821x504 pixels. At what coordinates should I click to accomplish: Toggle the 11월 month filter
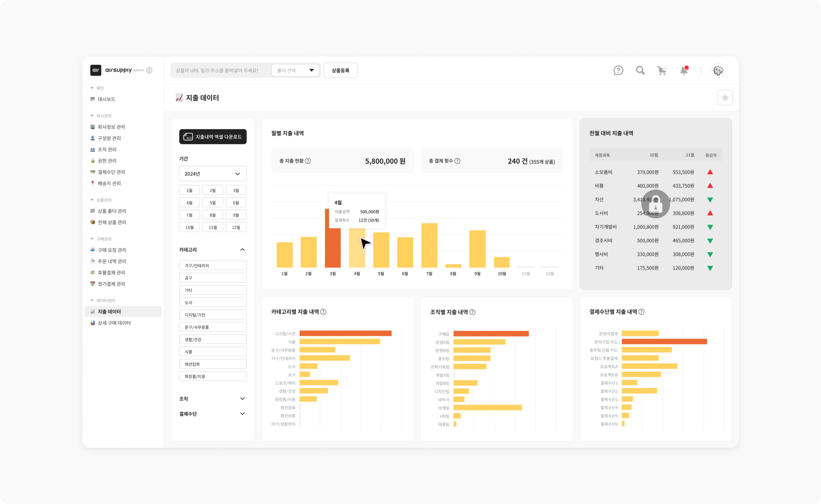213,227
